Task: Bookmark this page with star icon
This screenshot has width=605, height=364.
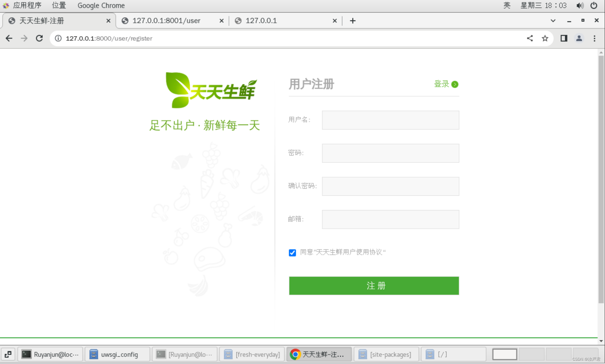Action: [545, 38]
